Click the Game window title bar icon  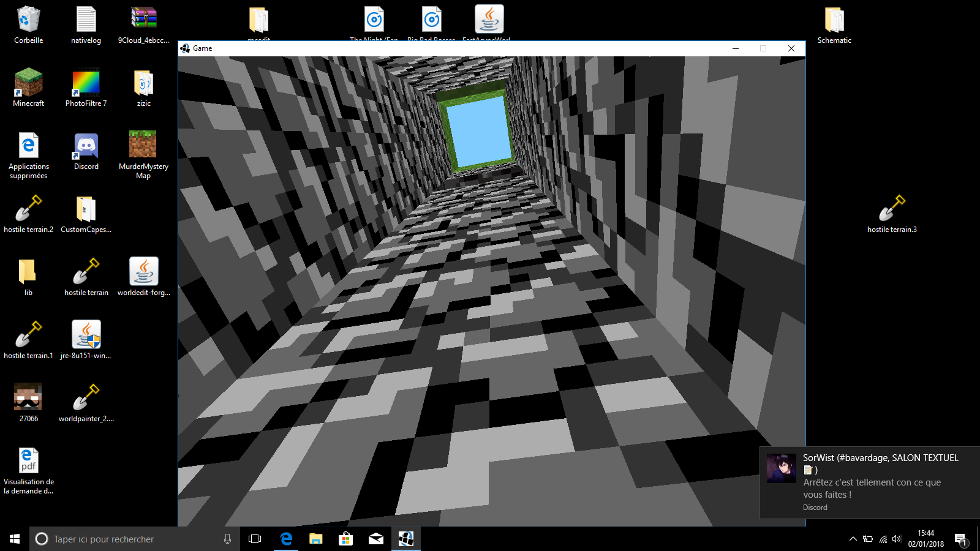[185, 48]
